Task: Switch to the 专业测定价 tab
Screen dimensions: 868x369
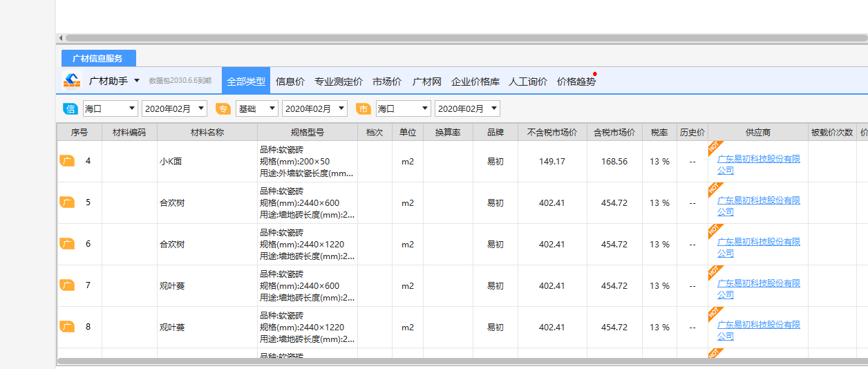Action: [339, 81]
